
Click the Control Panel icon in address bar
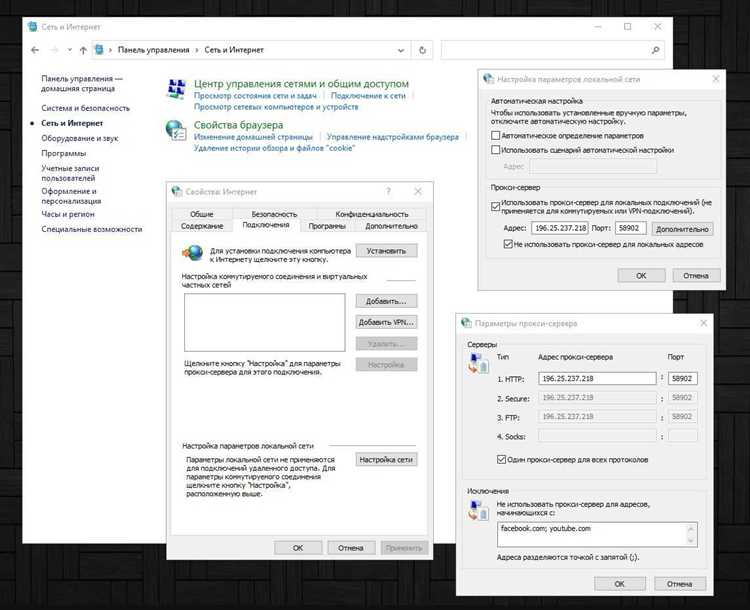(x=99, y=49)
